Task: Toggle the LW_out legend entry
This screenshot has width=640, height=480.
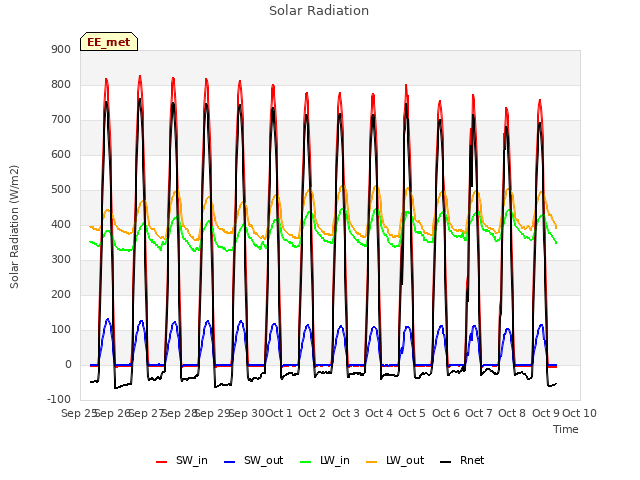Action: (x=395, y=460)
